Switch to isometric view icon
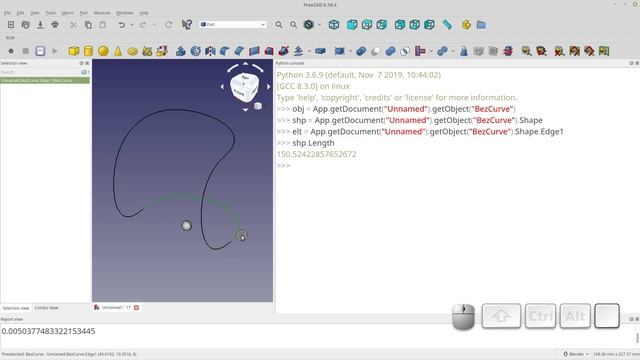 (334, 25)
